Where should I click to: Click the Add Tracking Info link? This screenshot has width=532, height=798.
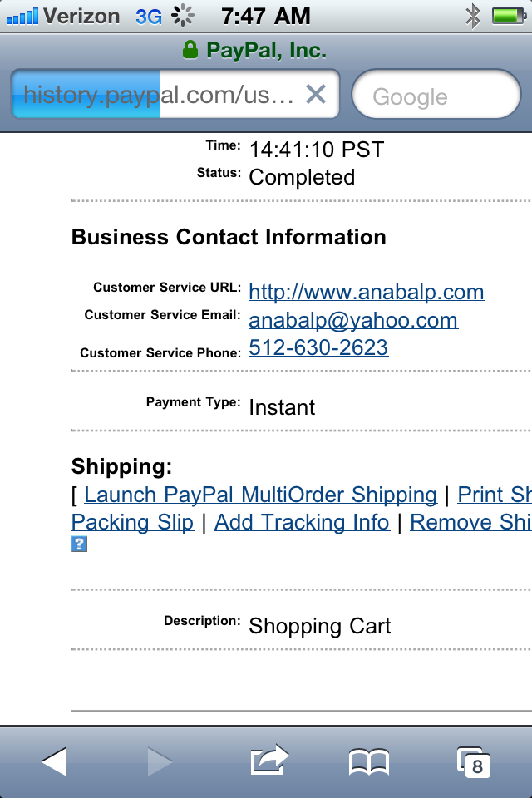tap(302, 523)
